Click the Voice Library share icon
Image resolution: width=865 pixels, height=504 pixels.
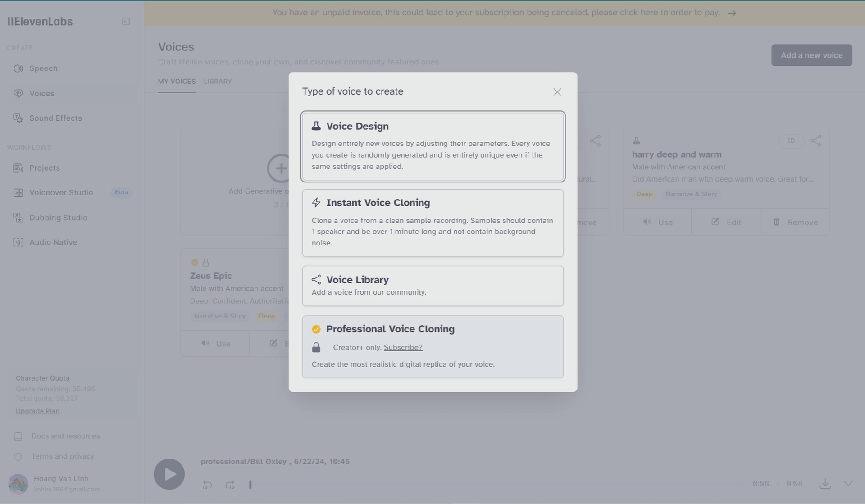coord(316,280)
